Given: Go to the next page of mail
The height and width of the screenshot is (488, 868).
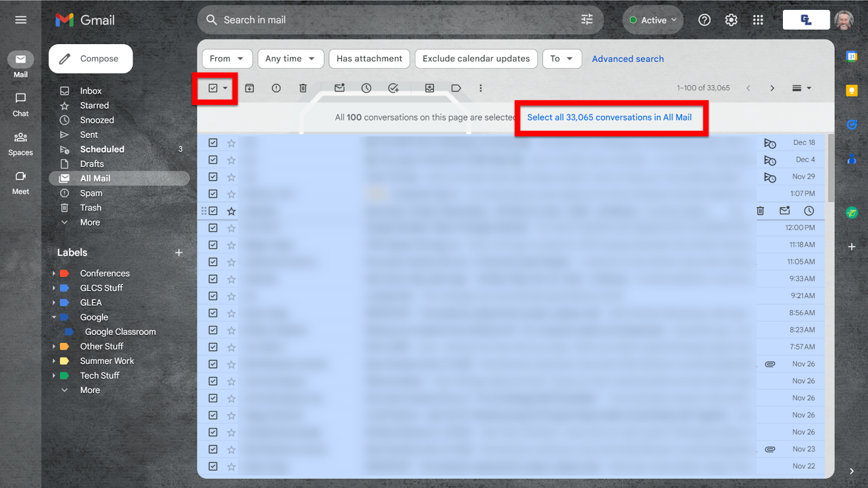Looking at the screenshot, I should 773,88.
